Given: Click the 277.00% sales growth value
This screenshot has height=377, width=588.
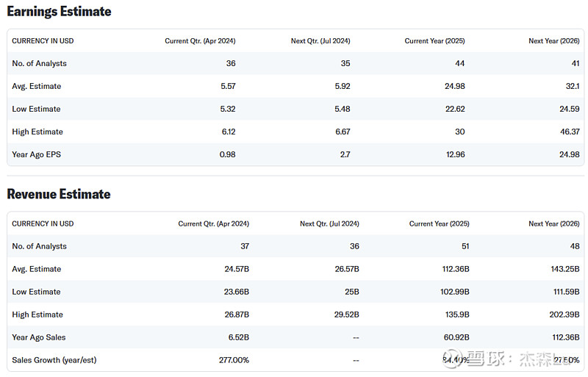Looking at the screenshot, I should click(x=234, y=360).
